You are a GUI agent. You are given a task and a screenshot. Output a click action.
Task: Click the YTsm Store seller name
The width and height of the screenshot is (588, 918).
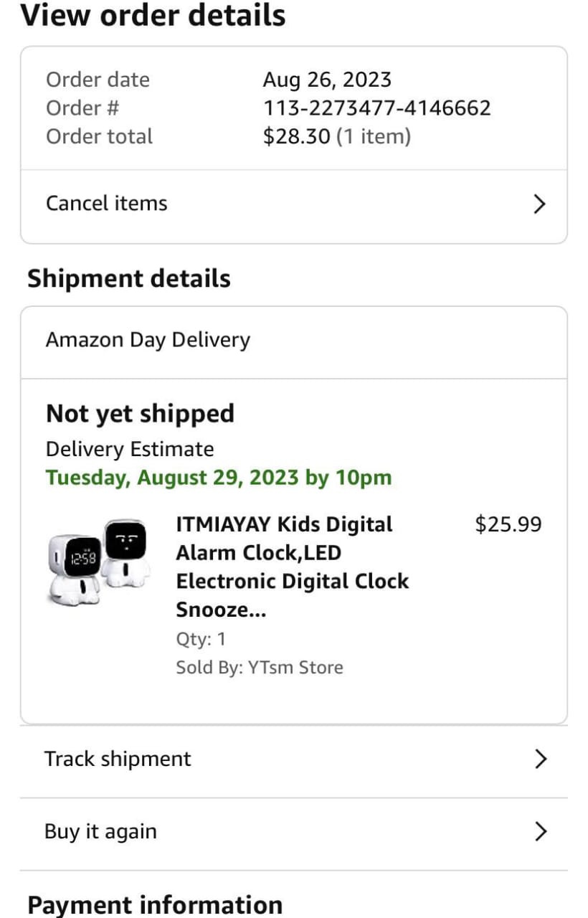(295, 668)
